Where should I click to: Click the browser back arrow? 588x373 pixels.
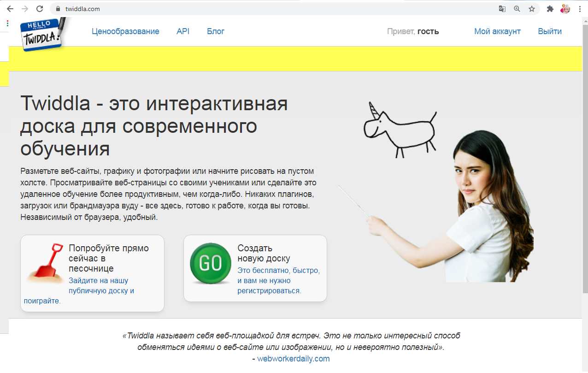click(10, 9)
